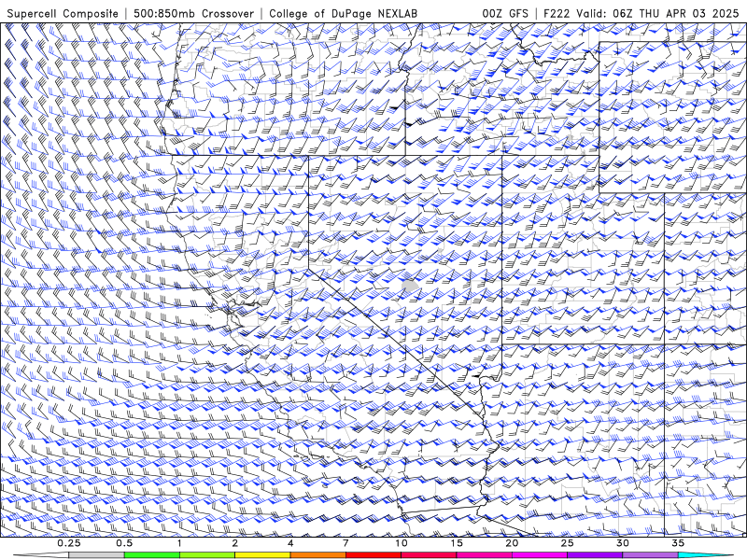Select the lavender segment between 30 and 35
The image size is (747, 560).
tap(650, 555)
